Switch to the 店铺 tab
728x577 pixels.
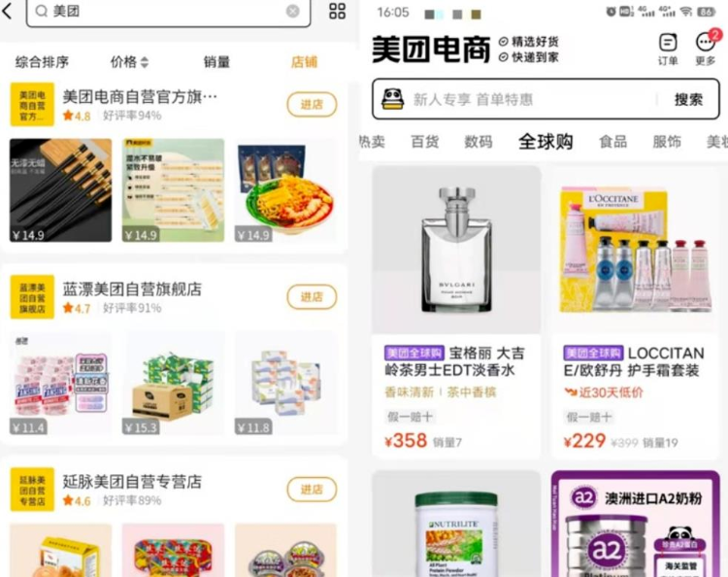pos(304,62)
